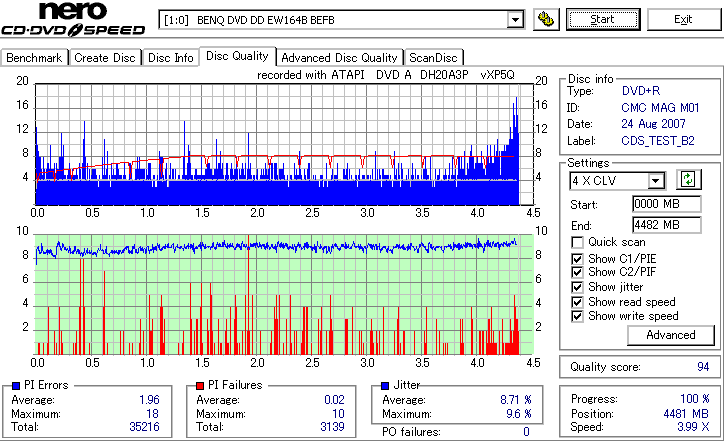Click the Exit button
724x441 pixels.
click(x=683, y=19)
